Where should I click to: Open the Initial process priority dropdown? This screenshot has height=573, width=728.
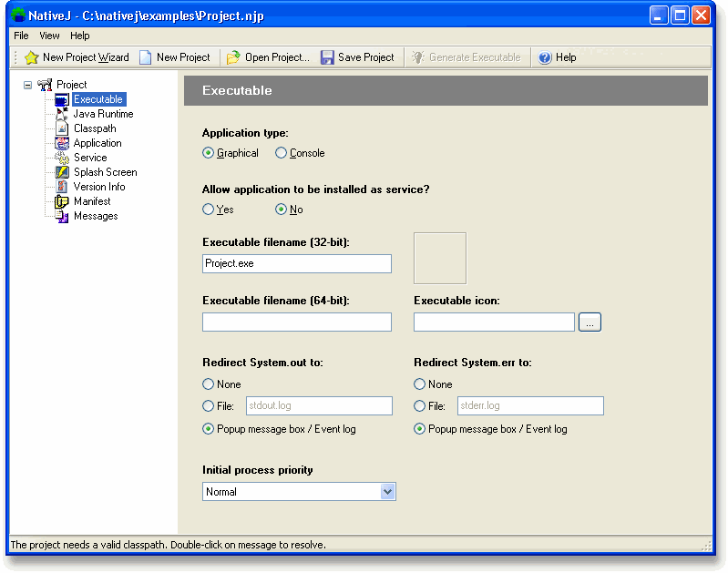(x=387, y=491)
